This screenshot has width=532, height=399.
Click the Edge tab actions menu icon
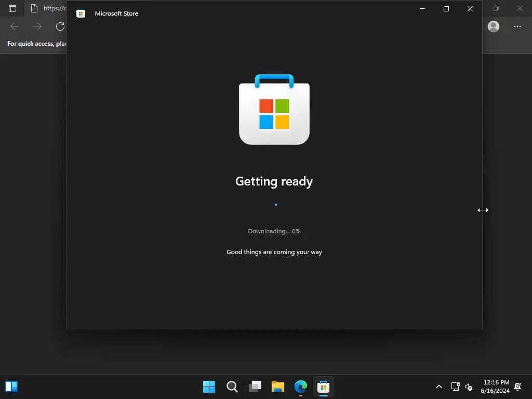12,8
